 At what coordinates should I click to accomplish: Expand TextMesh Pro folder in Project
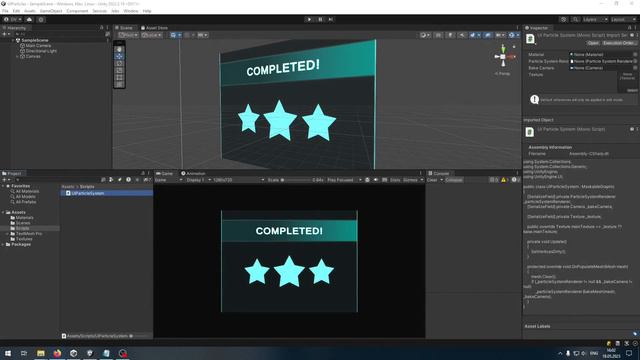tap(7, 233)
